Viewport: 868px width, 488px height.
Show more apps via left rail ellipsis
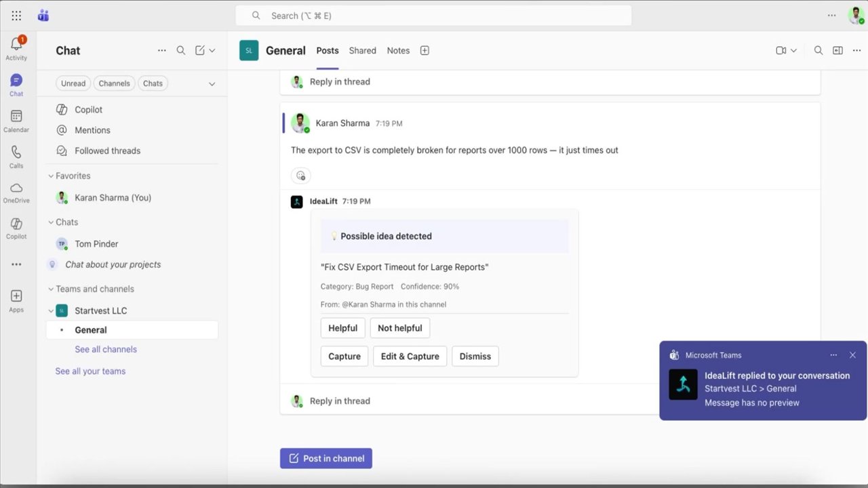16,264
